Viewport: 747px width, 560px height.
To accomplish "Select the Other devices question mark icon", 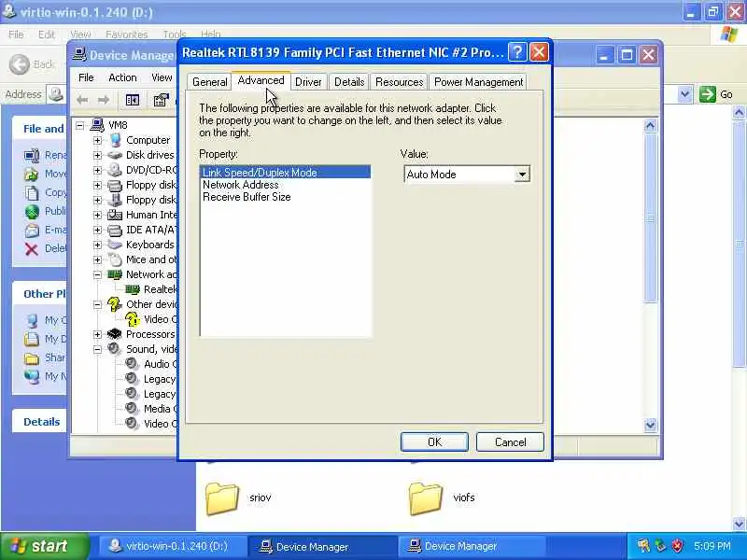I will tap(115, 304).
